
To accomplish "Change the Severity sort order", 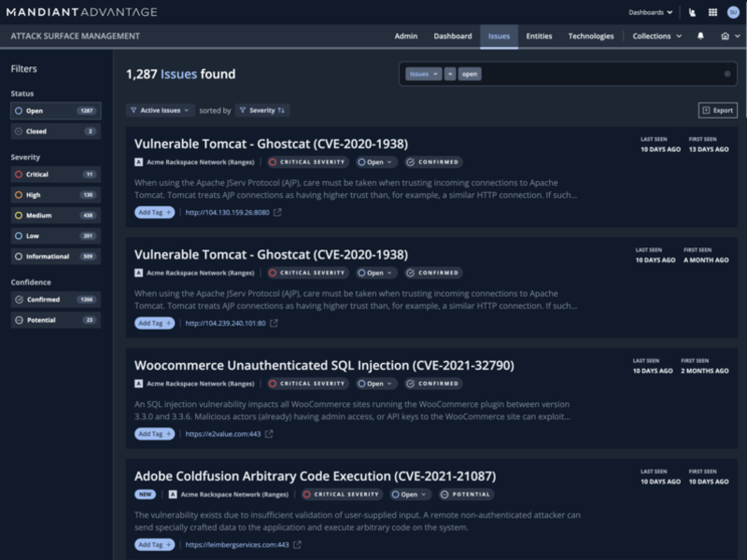I will (262, 110).
